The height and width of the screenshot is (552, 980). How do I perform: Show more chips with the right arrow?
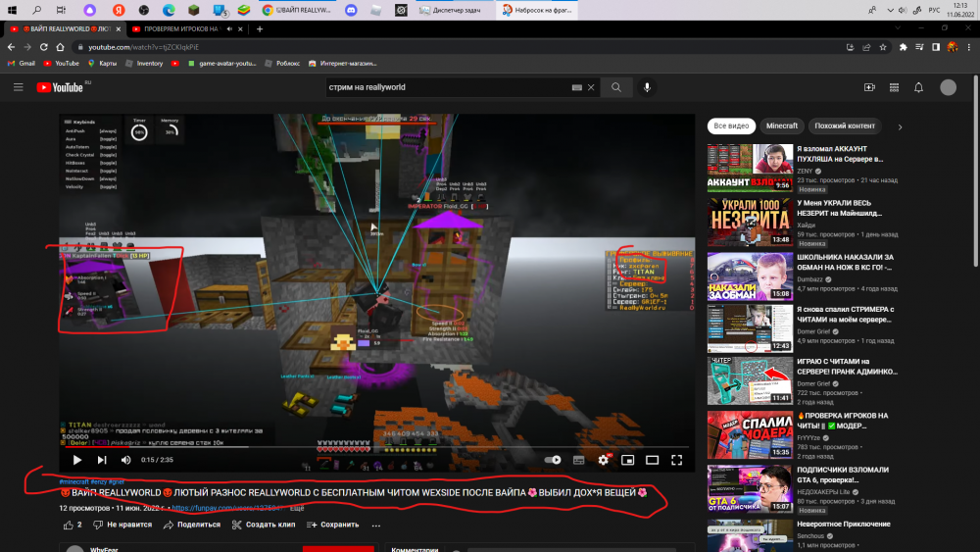[x=900, y=126]
